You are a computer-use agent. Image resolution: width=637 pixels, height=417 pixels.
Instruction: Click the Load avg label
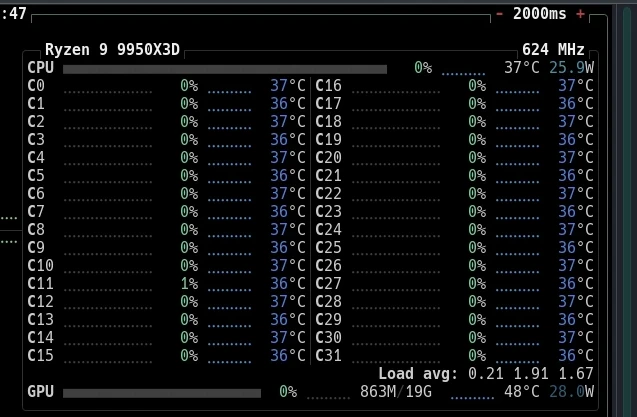tap(418, 374)
